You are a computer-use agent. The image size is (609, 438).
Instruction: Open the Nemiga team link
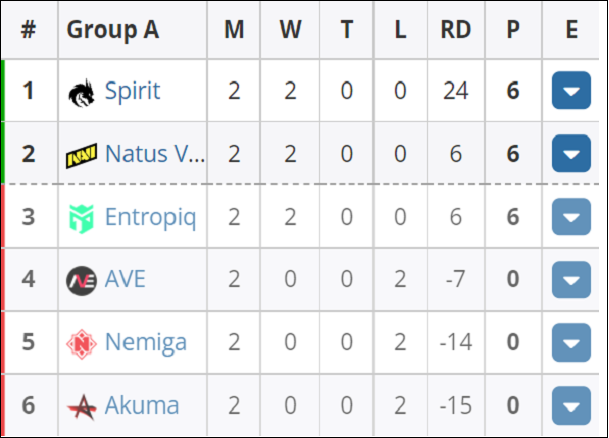point(146,343)
